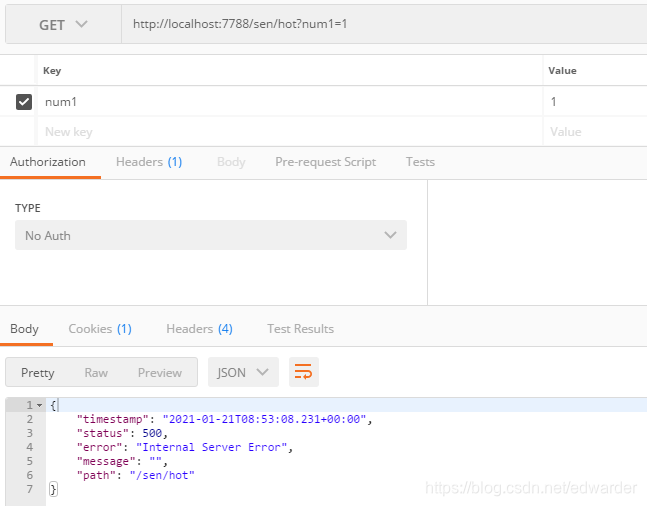The width and height of the screenshot is (647, 506).
Task: Click the "timestamp" line in response
Action: point(224,419)
